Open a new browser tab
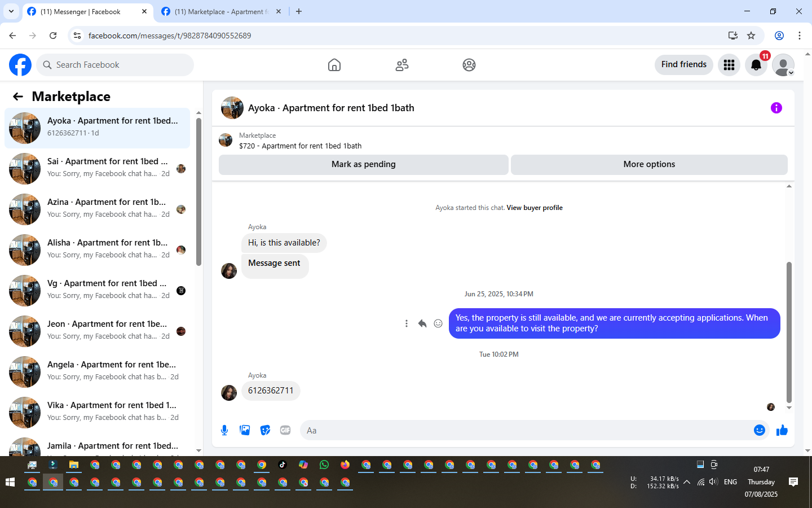Viewport: 812px width, 508px height. pos(299,11)
